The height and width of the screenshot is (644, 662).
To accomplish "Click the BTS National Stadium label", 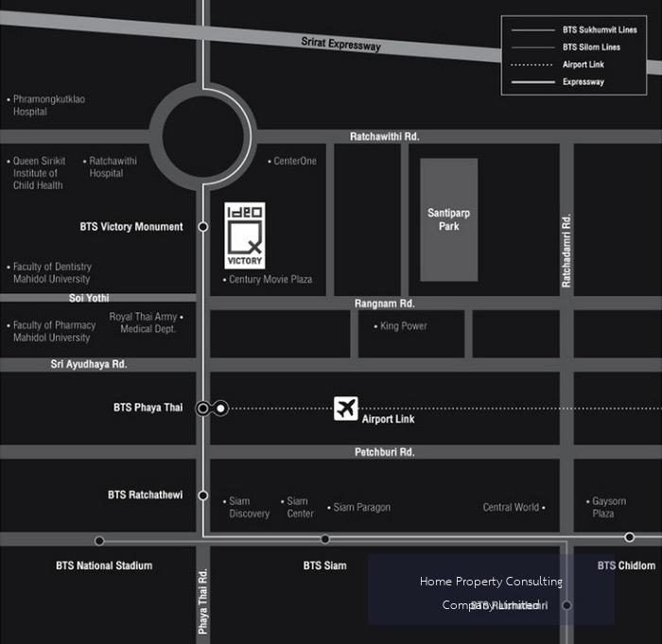I will pyautogui.click(x=104, y=566).
